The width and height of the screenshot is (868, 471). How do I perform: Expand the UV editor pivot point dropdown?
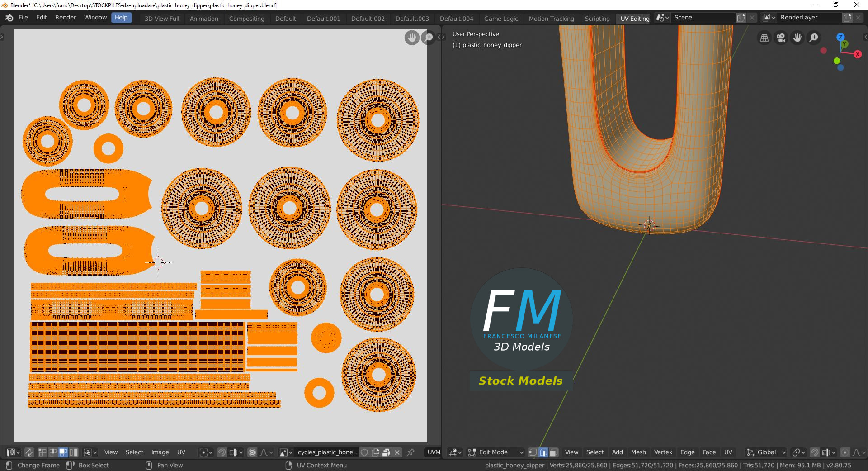tap(206, 452)
